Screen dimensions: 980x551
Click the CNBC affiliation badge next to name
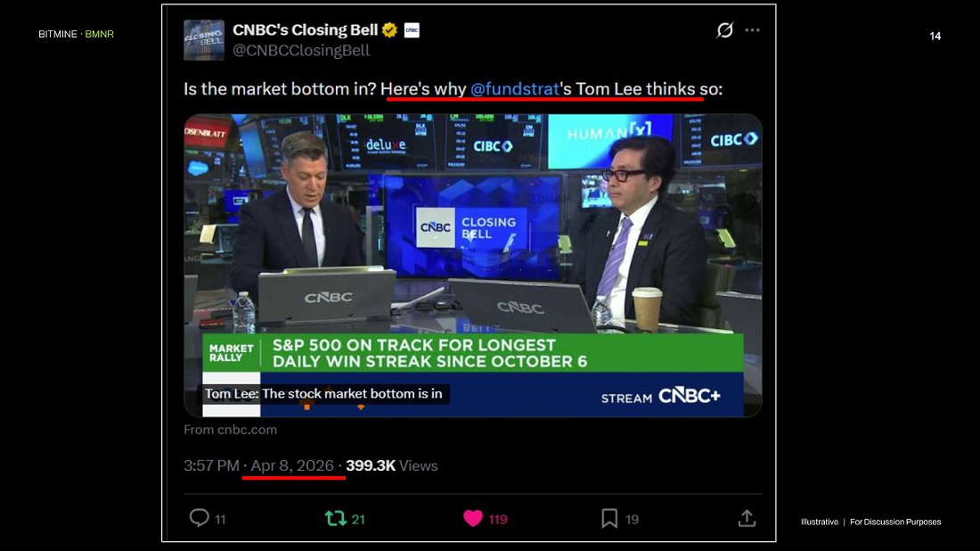pos(412,30)
